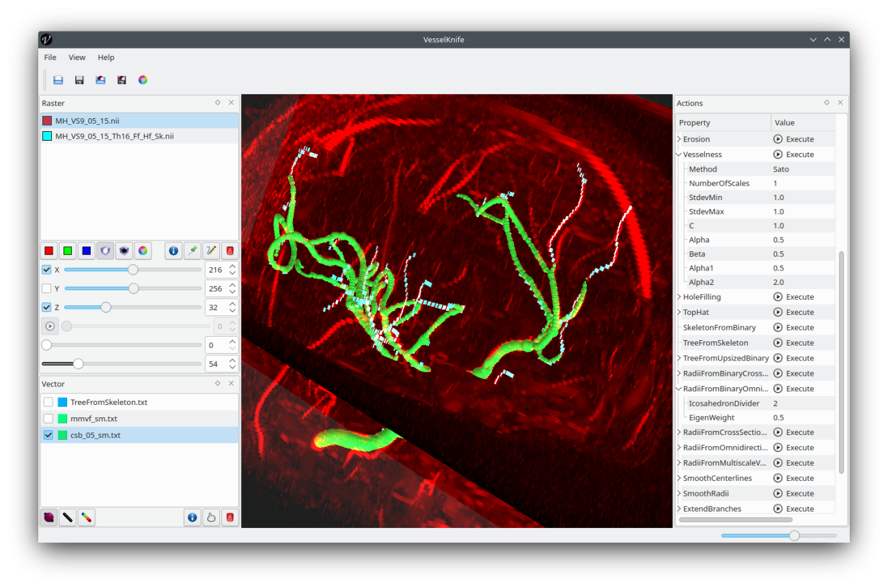Click the hand pointer icon in Vector panel

(x=211, y=518)
